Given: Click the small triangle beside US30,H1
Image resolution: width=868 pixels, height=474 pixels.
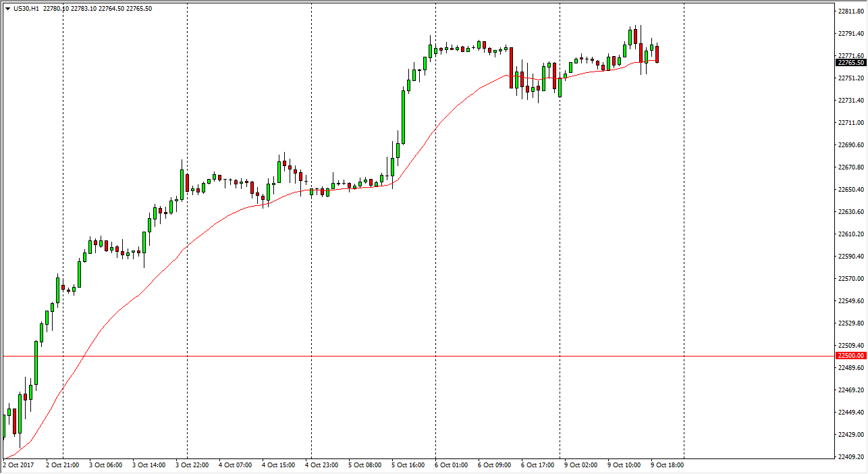Looking at the screenshot, I should pos(7,8).
